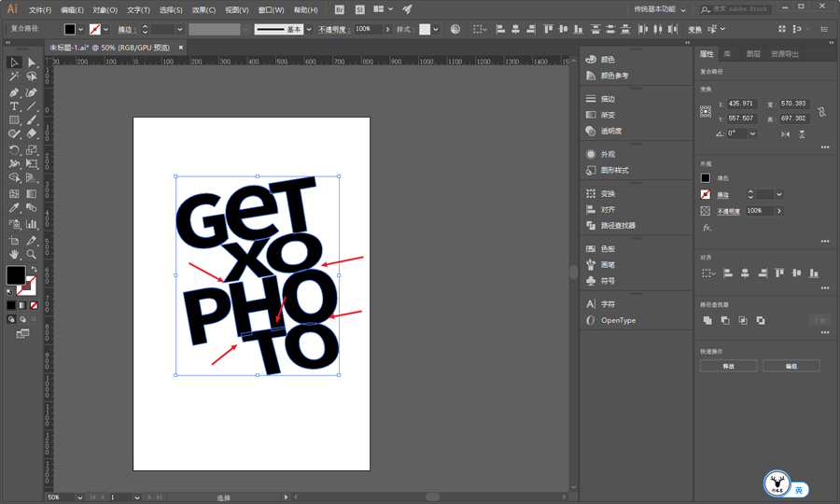
Task: Toggle constrain width and height proportions link
Action: point(821,111)
